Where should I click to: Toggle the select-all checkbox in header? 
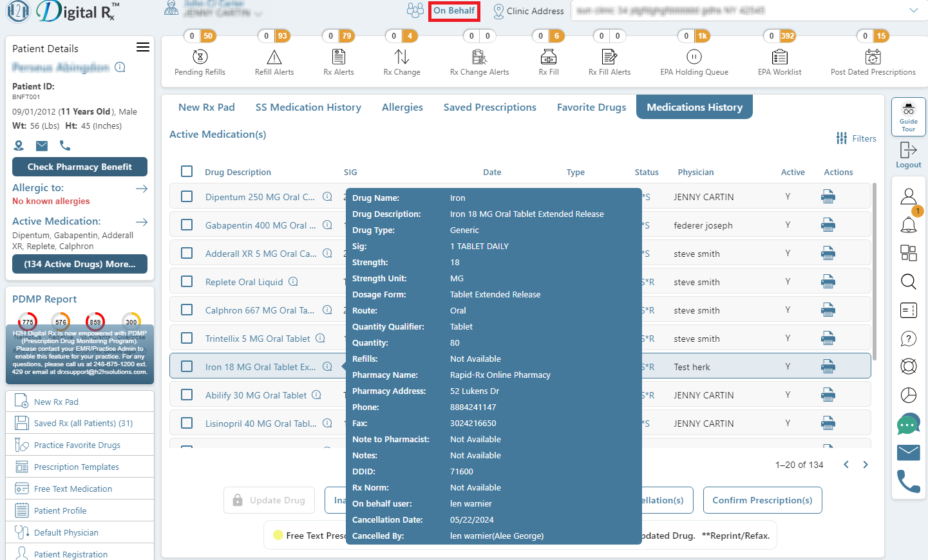(x=187, y=171)
